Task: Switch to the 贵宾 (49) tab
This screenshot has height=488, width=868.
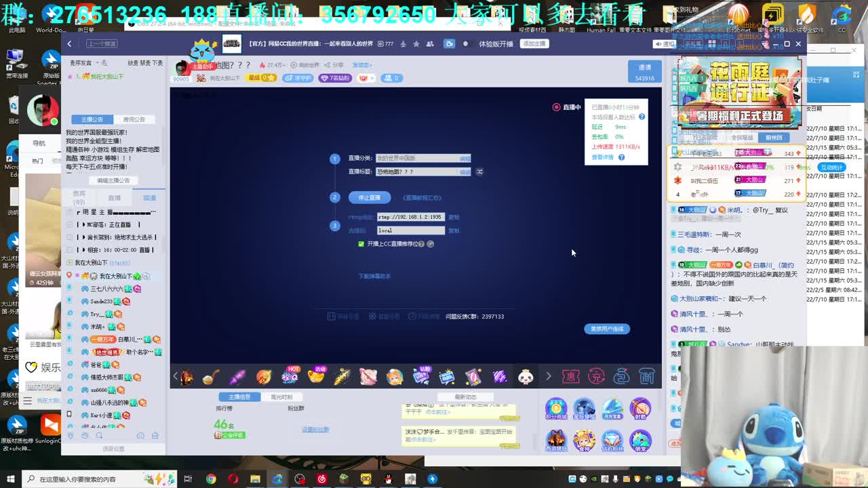Action: pyautogui.click(x=79, y=197)
